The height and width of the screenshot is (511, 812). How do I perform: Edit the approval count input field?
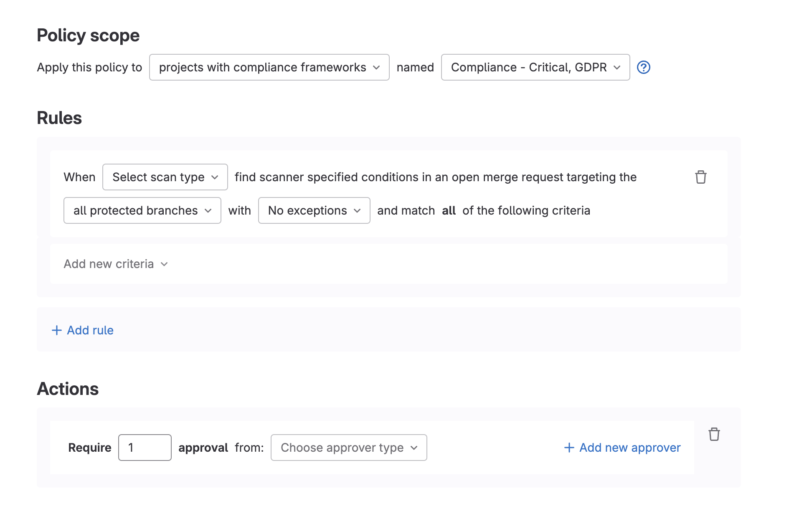pos(143,448)
